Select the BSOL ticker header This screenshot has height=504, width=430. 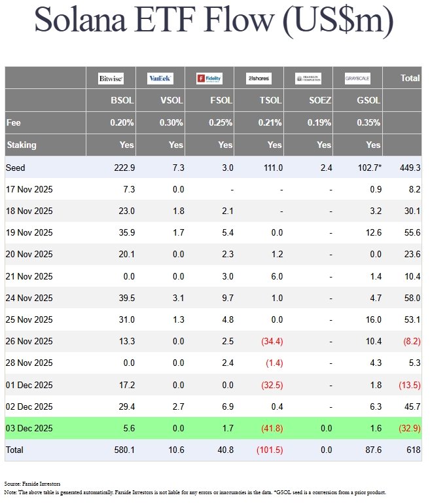123,101
